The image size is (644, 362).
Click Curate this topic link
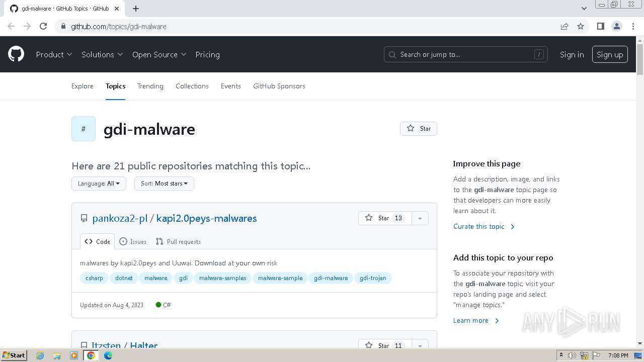[484, 226]
